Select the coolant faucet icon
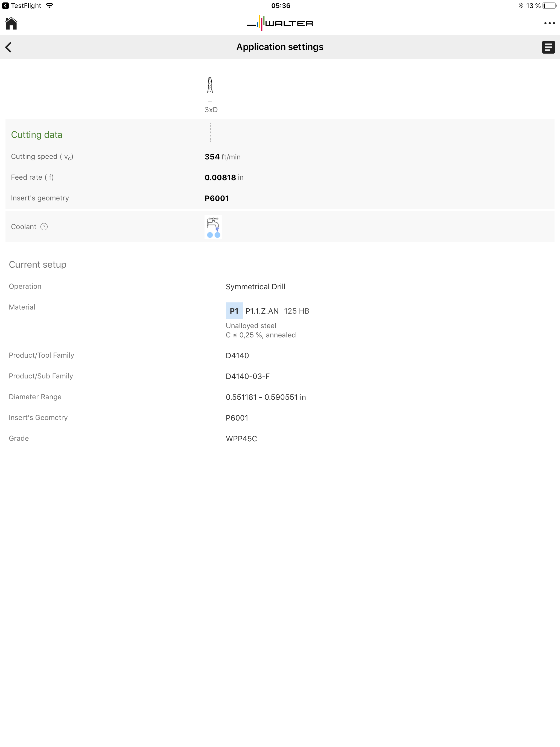560x747 pixels. tap(213, 227)
